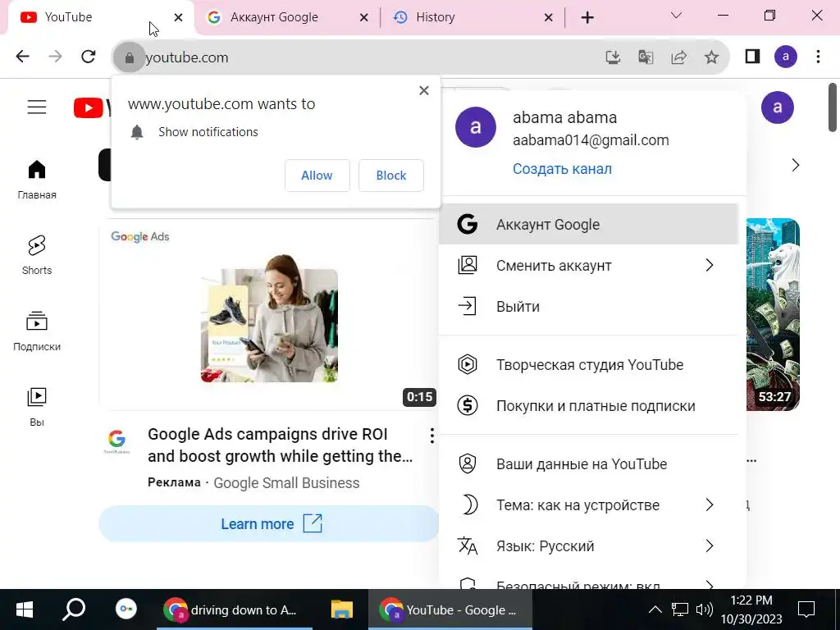This screenshot has width=840, height=630.
Task: Click the translate page icon
Action: coord(646,57)
